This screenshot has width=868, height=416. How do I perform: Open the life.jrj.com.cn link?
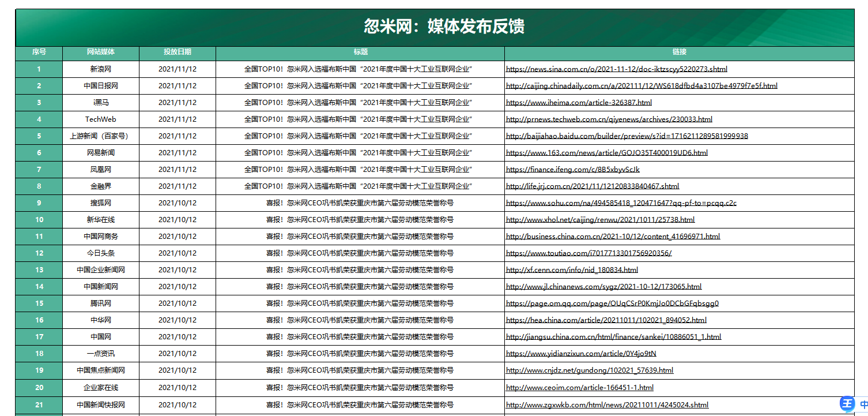tap(592, 186)
